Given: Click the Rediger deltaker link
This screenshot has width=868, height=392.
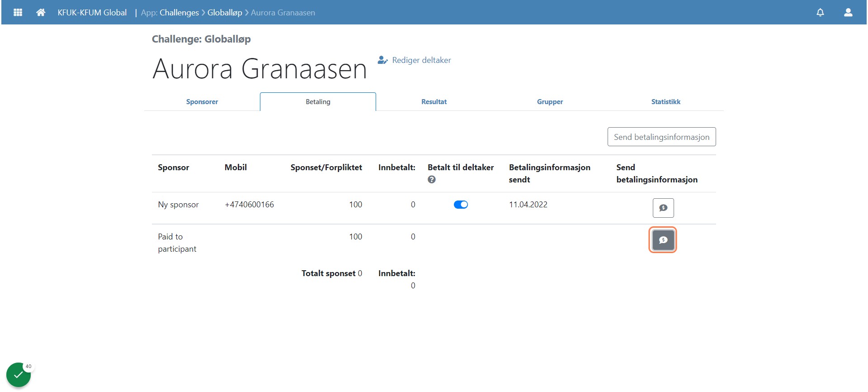Looking at the screenshot, I should (x=421, y=60).
